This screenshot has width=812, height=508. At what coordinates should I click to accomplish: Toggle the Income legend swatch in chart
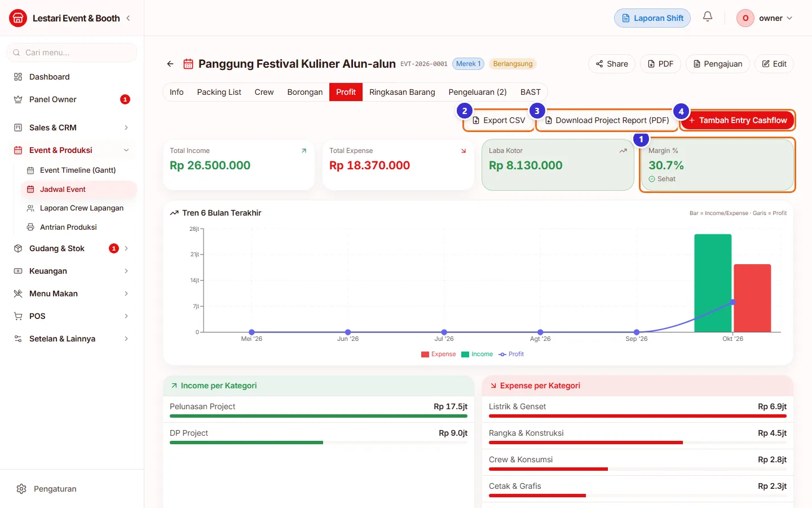(x=465, y=354)
